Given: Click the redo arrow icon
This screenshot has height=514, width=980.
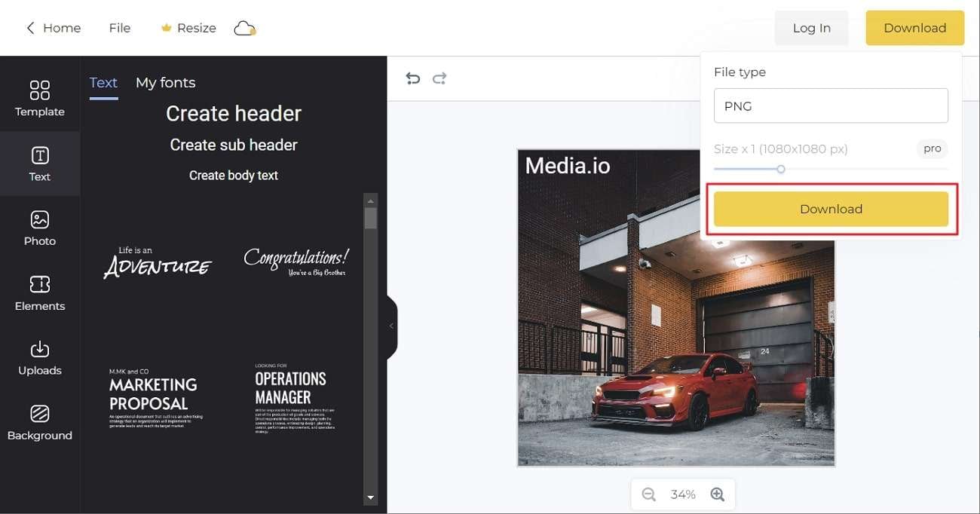Looking at the screenshot, I should (439, 78).
